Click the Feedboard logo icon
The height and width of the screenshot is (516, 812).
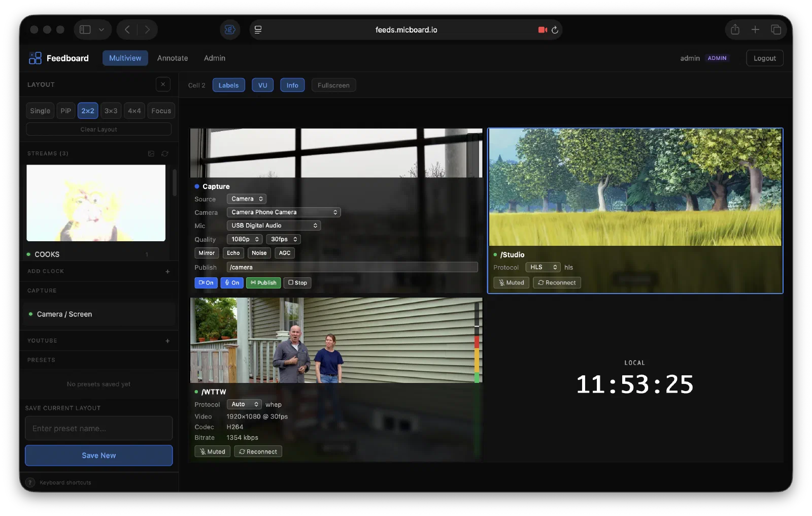[x=35, y=58]
